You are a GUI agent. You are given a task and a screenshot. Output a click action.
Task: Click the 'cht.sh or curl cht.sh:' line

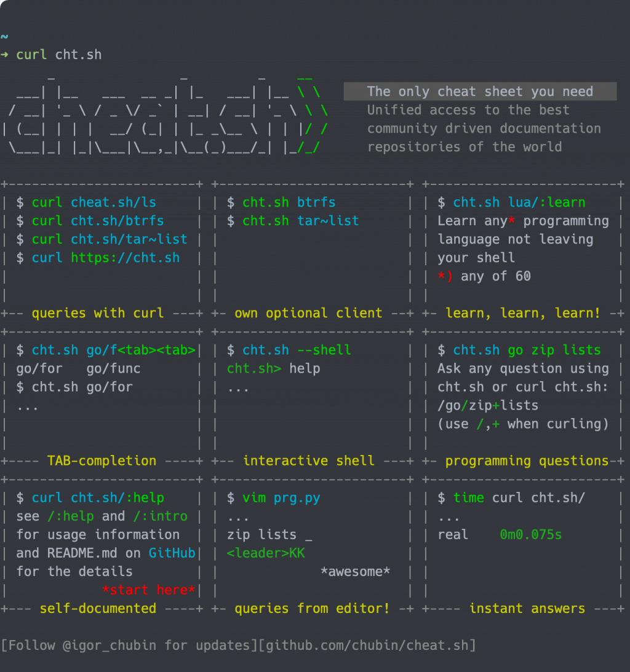523,387
